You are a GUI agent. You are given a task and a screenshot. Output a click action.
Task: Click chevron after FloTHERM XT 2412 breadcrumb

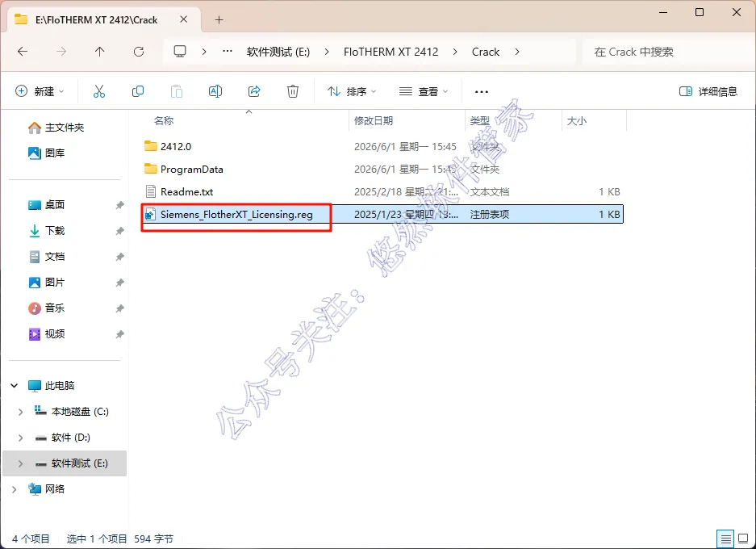tap(455, 52)
